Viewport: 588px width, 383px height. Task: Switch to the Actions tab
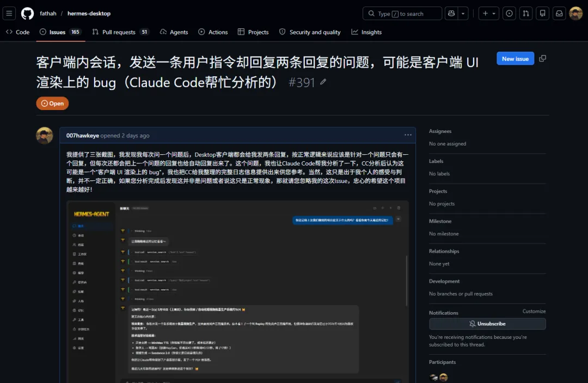click(x=213, y=32)
